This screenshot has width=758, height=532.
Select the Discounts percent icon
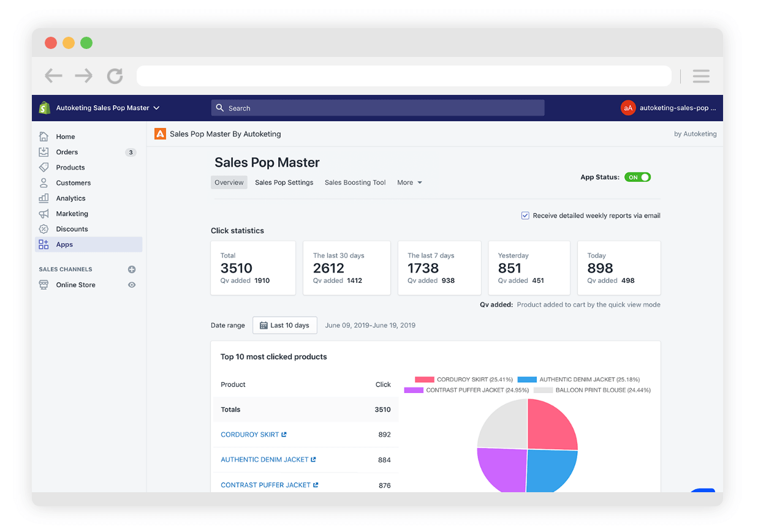point(44,229)
